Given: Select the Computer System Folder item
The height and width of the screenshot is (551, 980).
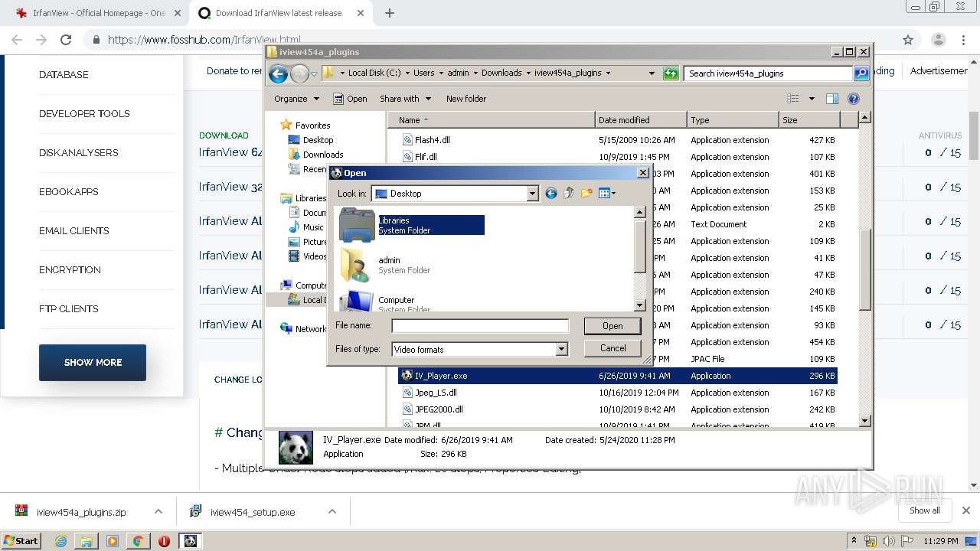Looking at the screenshot, I should [x=386, y=301].
